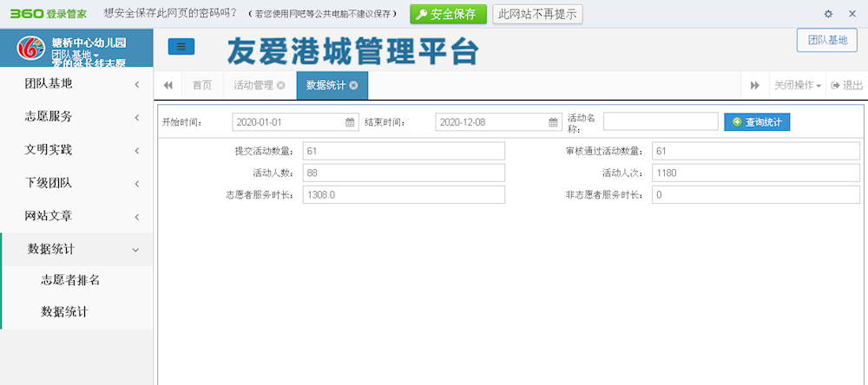Screen dimensions: 868x385
Task: Open the 关闭操作 dropdown
Action: point(797,85)
